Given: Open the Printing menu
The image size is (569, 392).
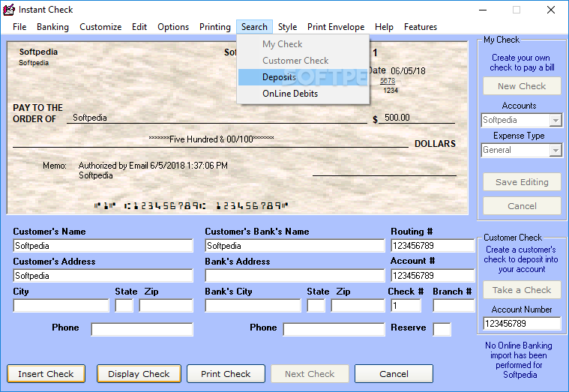Looking at the screenshot, I should coord(215,27).
